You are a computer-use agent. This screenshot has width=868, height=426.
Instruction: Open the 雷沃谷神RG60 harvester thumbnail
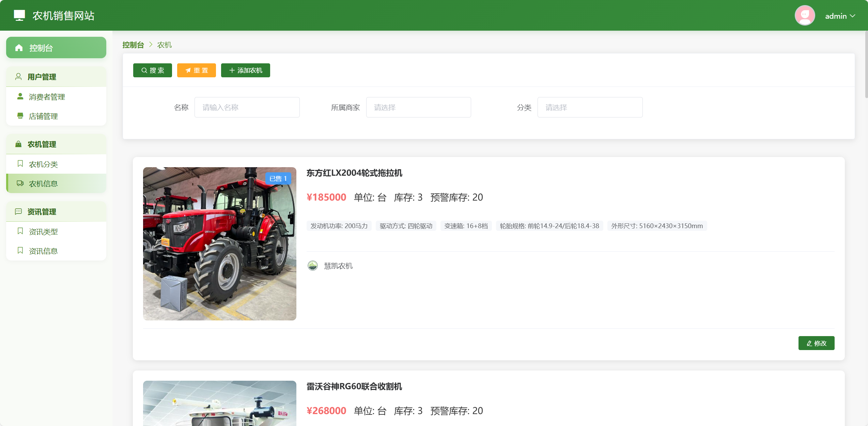pyautogui.click(x=220, y=403)
